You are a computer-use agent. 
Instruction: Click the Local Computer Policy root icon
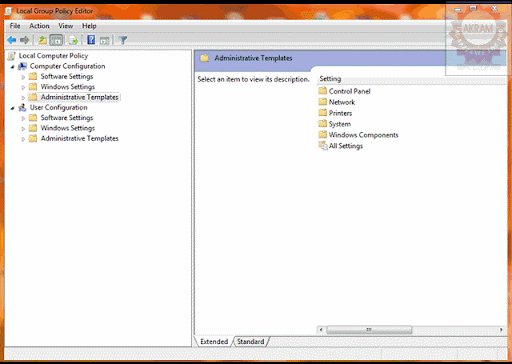point(12,56)
